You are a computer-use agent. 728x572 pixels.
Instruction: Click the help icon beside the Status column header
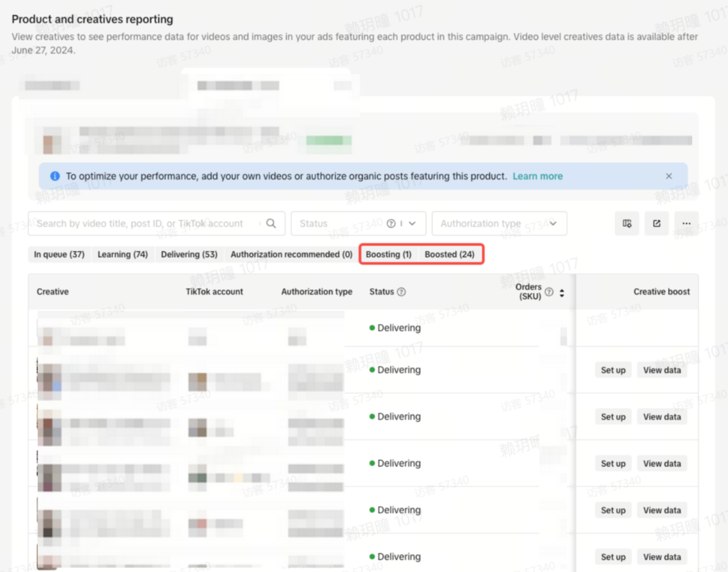point(401,292)
